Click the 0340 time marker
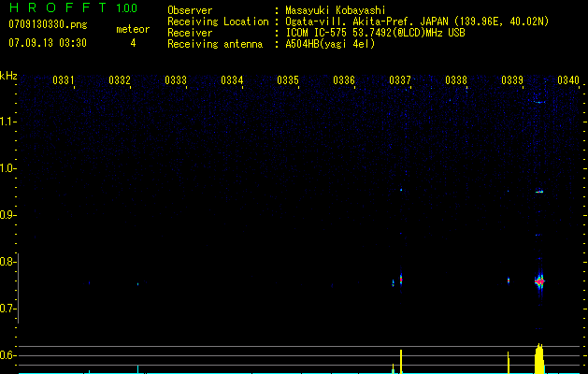 pos(568,80)
